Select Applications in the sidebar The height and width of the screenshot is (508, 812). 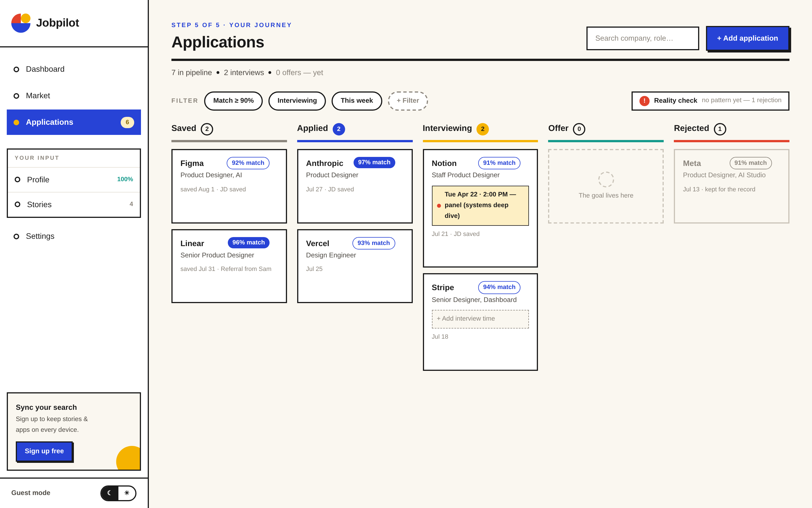(x=74, y=122)
